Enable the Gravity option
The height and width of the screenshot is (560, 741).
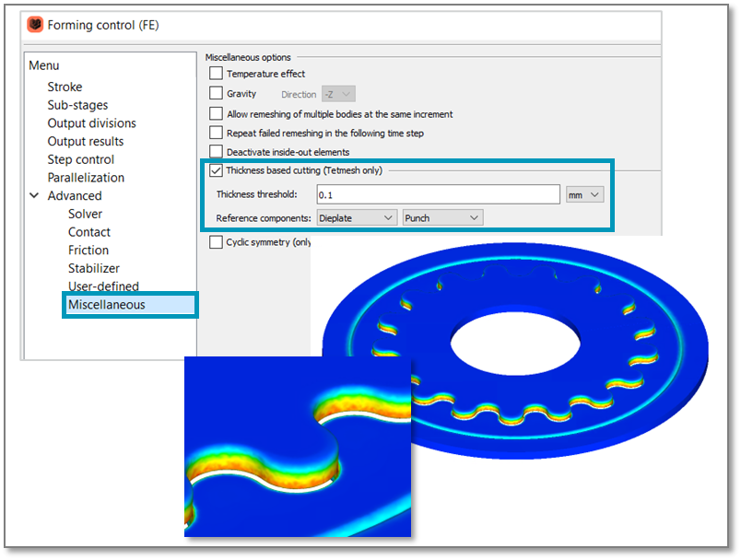tap(216, 93)
